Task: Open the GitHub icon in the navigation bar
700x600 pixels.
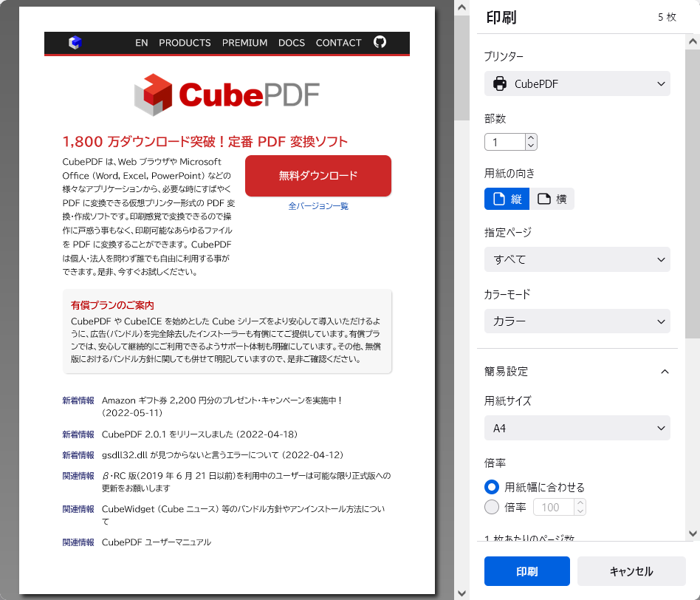Action: [x=380, y=42]
